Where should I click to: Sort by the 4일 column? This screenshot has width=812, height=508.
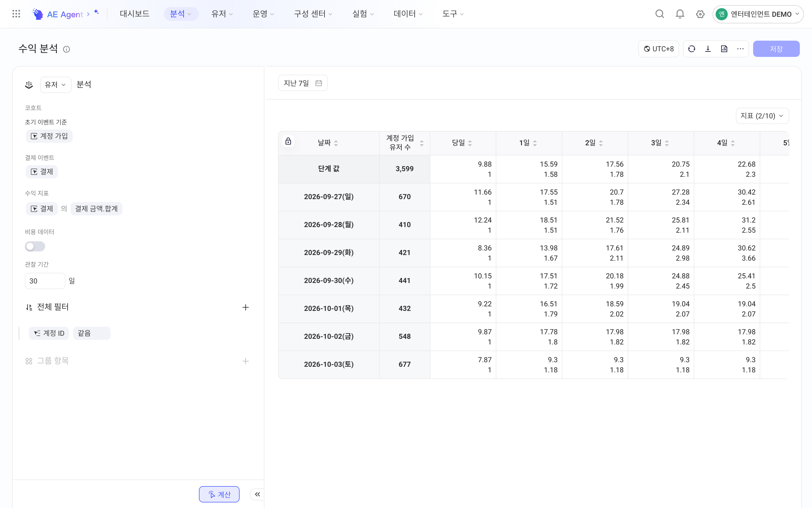coord(733,143)
